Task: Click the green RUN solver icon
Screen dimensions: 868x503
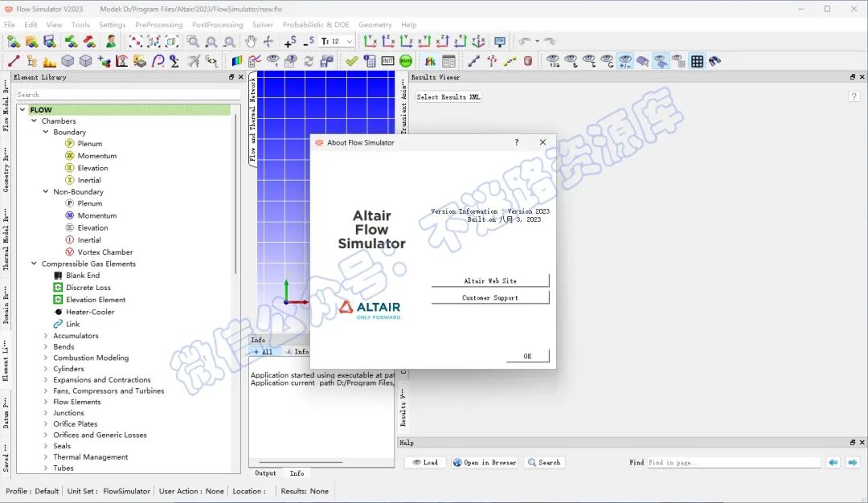Action: click(x=406, y=61)
